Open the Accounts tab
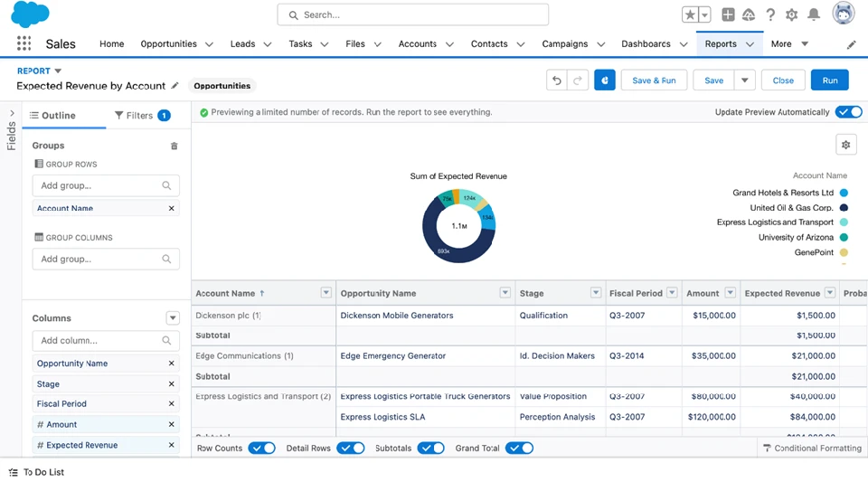 point(418,43)
